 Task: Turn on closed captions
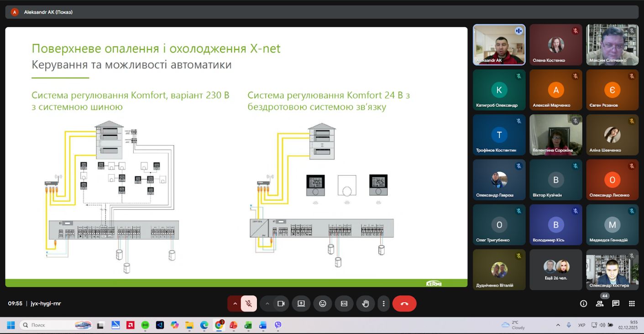(344, 303)
